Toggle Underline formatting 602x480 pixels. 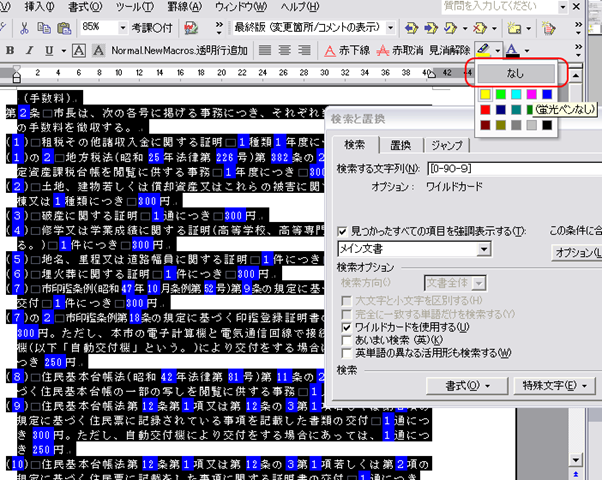pyautogui.click(x=49, y=50)
